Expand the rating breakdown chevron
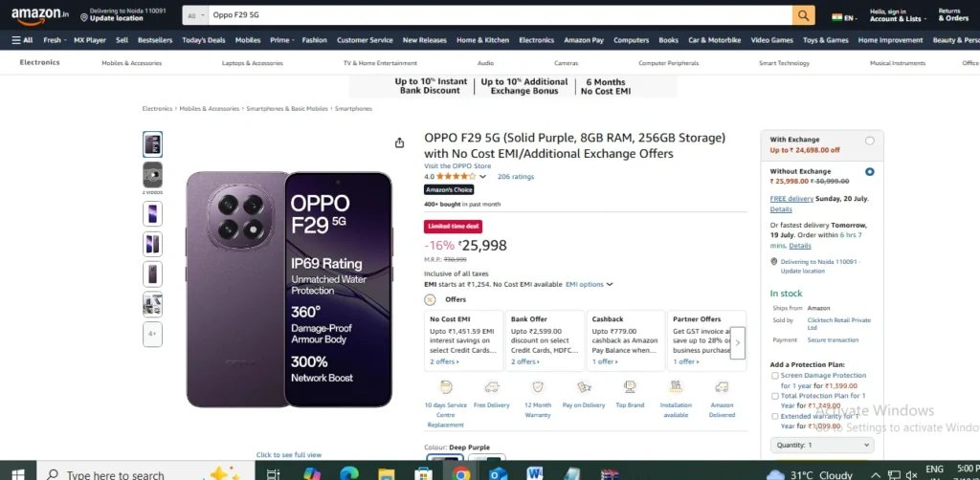 (482, 177)
